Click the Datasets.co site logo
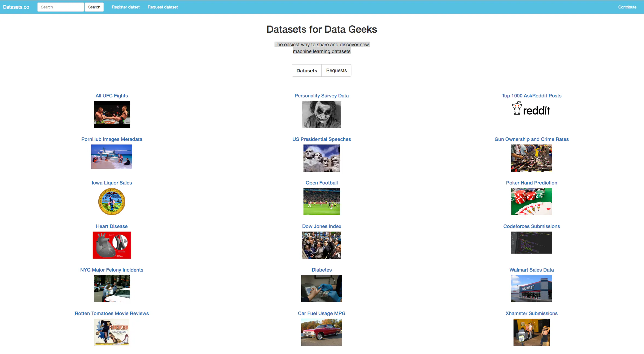The image size is (644, 354). click(x=16, y=7)
